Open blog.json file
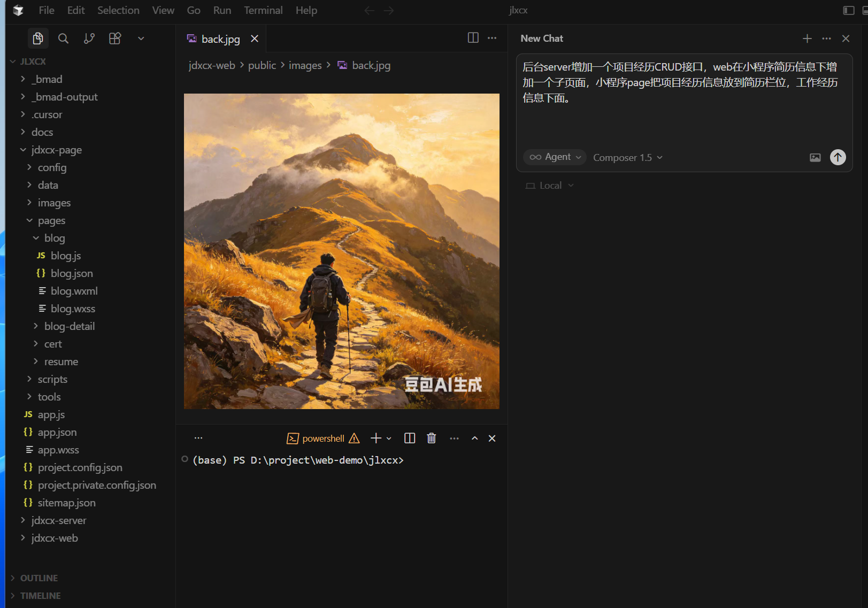Image resolution: width=868 pixels, height=608 pixels. [72, 273]
